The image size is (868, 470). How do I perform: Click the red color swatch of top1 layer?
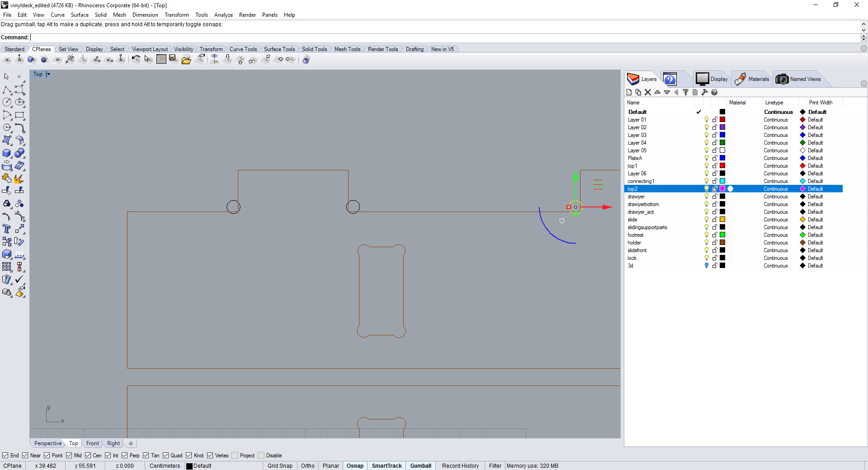722,166
